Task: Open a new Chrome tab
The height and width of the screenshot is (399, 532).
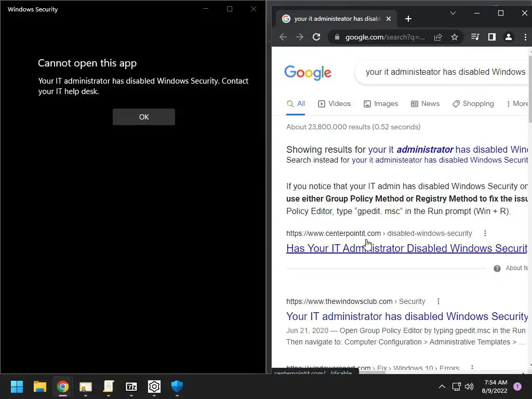Action: [408, 19]
